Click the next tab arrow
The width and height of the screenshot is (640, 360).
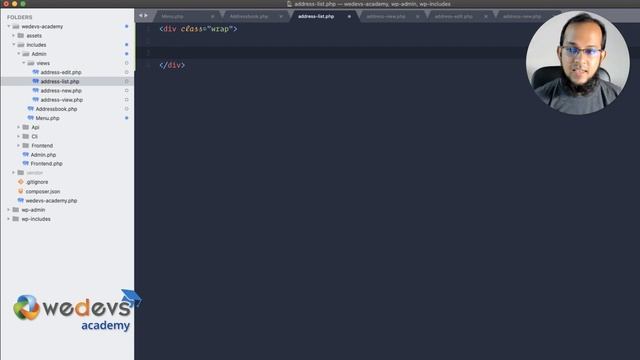coord(146,16)
